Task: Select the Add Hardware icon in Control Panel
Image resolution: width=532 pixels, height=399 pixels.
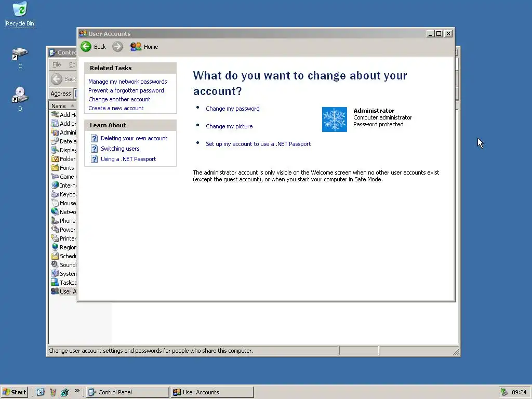Action: (x=55, y=115)
